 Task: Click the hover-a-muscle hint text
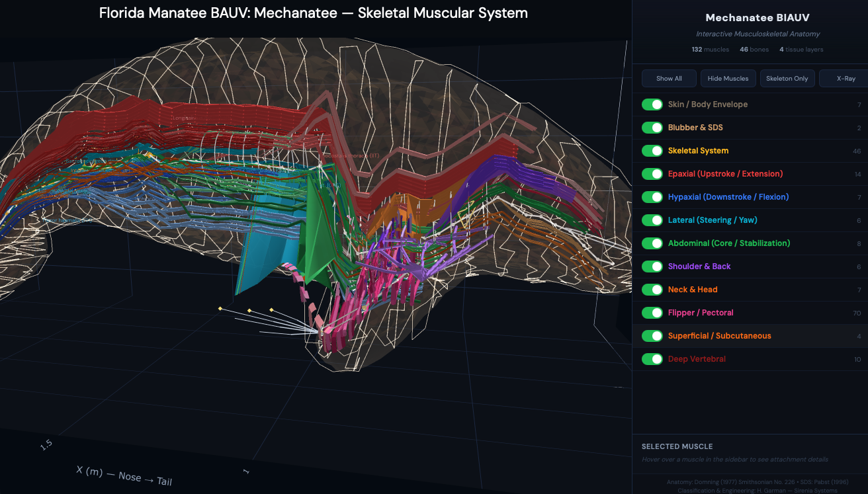735,459
